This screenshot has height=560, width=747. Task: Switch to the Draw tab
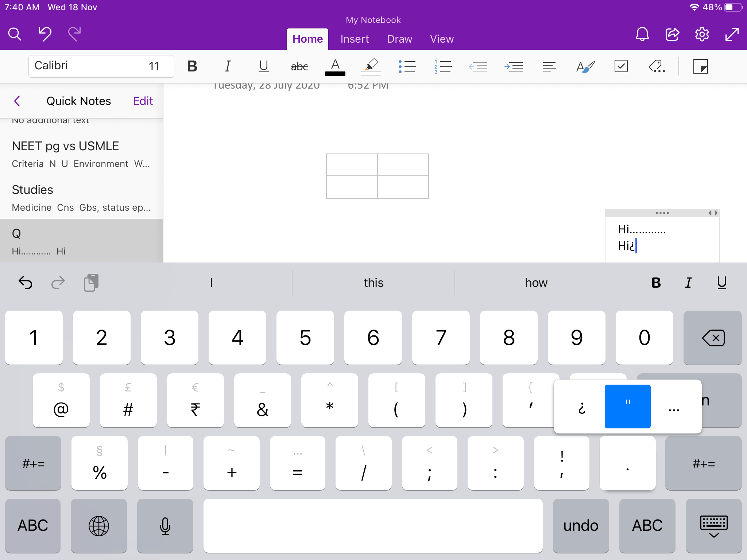(399, 39)
